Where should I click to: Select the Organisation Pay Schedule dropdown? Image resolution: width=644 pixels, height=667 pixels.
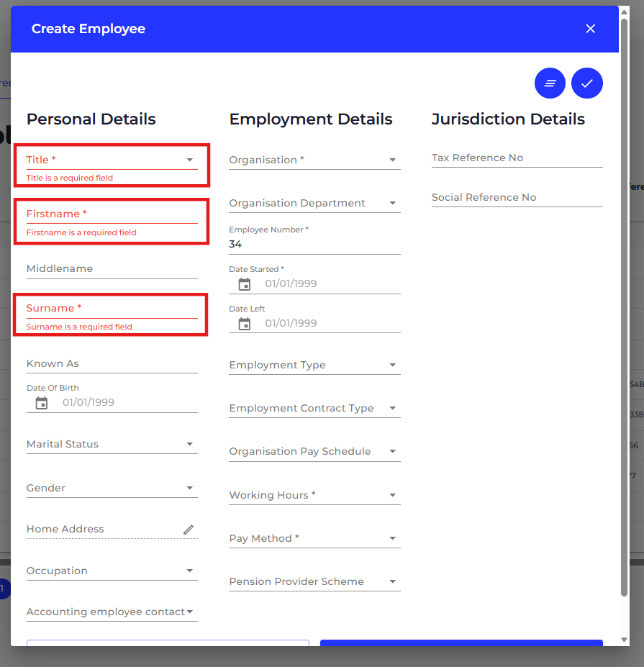pos(314,451)
